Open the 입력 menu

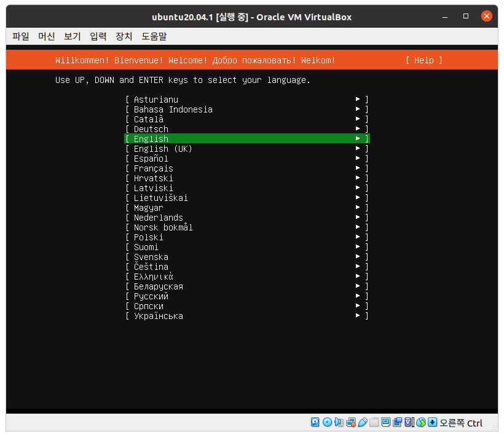(x=98, y=36)
